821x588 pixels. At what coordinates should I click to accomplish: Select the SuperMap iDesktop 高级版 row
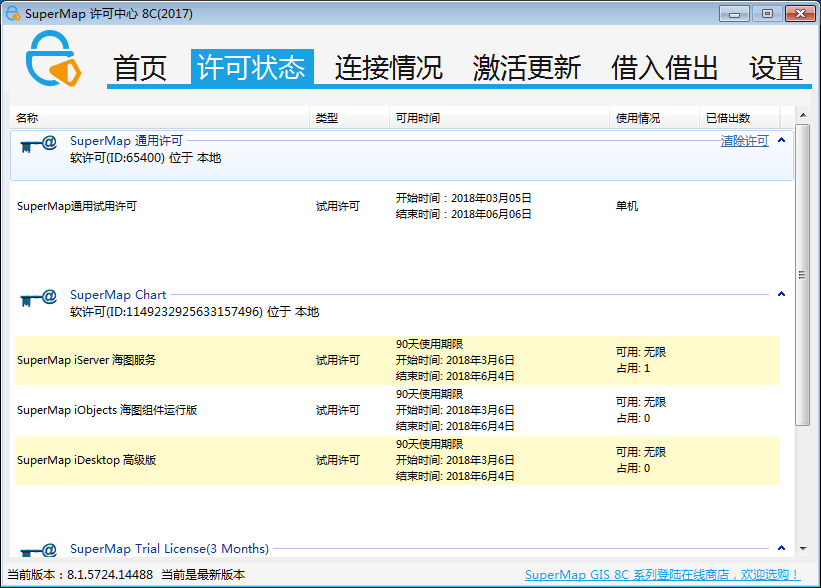pyautogui.click(x=397, y=460)
